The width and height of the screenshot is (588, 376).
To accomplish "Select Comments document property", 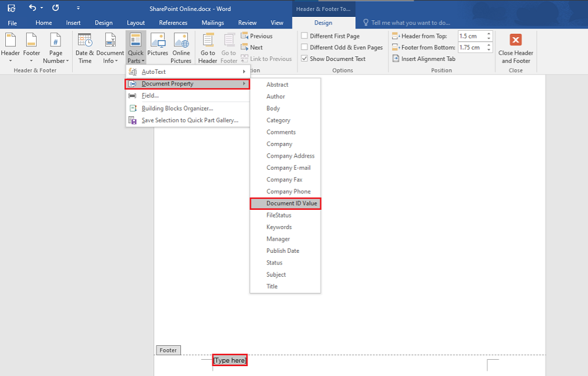I will 286,132.
